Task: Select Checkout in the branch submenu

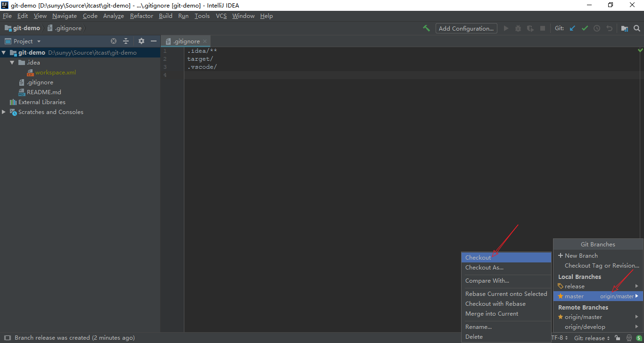Action: tap(478, 258)
